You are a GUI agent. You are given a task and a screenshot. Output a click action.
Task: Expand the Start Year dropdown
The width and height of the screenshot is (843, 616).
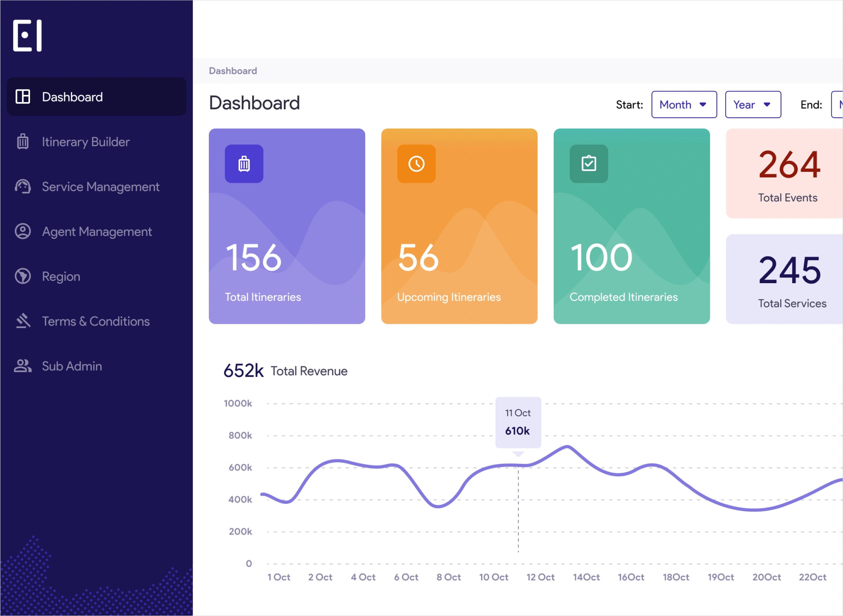[x=753, y=105]
